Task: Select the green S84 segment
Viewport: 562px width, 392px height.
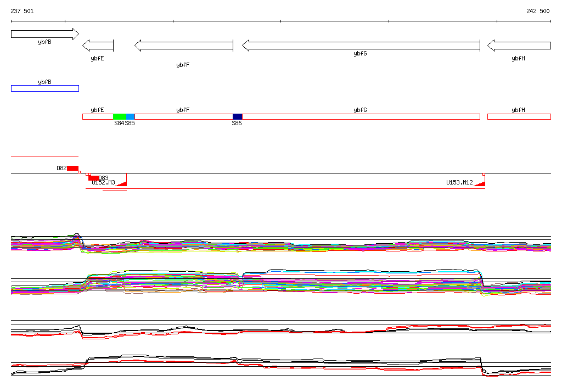Action: (x=120, y=116)
